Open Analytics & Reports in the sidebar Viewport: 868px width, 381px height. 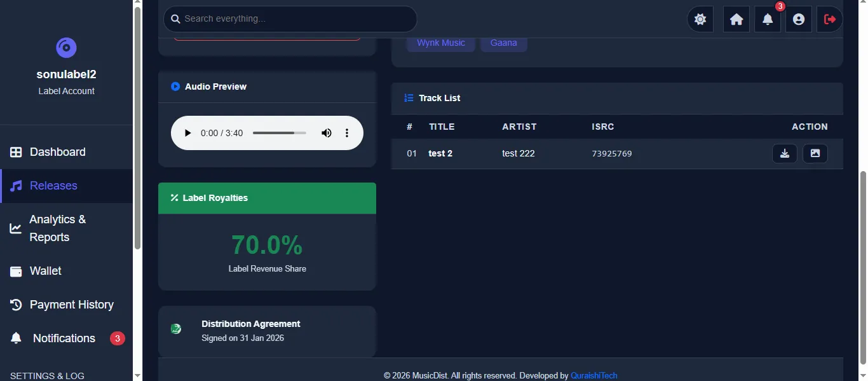(x=67, y=228)
